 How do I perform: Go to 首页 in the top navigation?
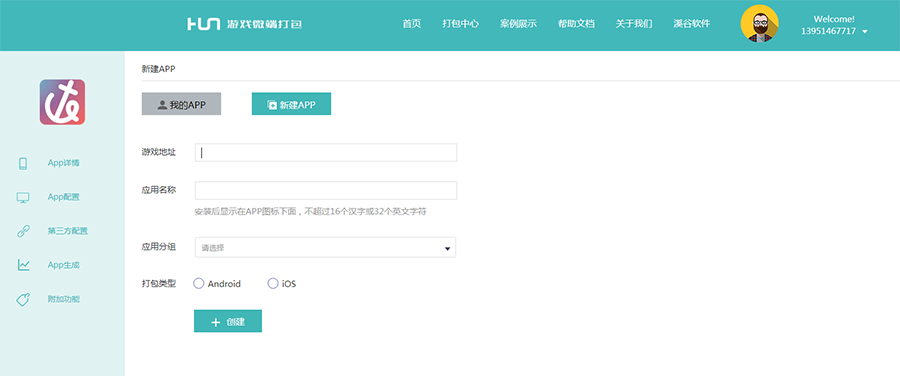click(412, 24)
